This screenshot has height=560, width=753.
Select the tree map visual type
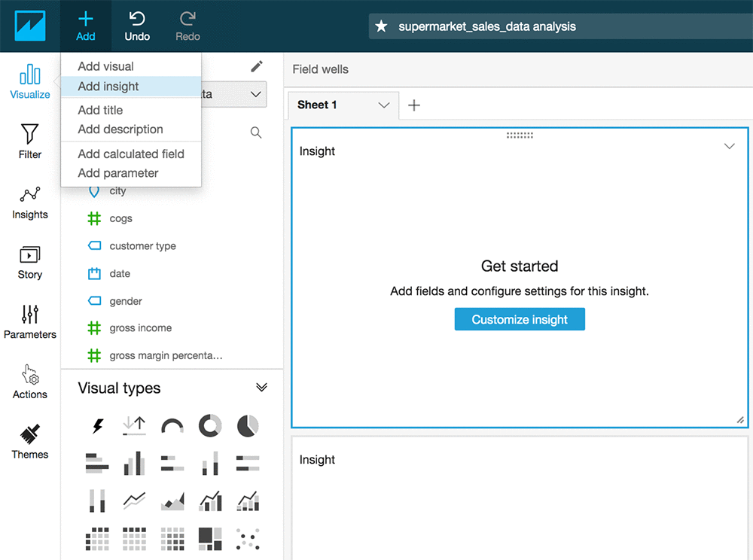pos(210,538)
